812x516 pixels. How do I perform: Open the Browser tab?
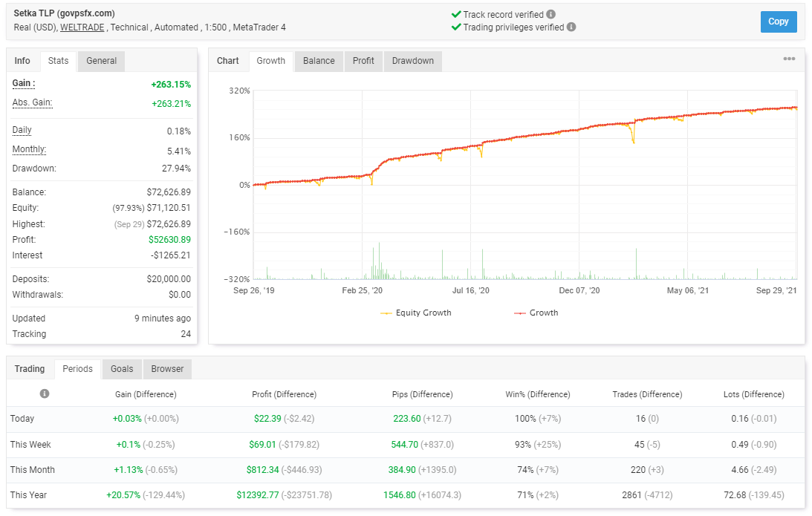coord(167,369)
